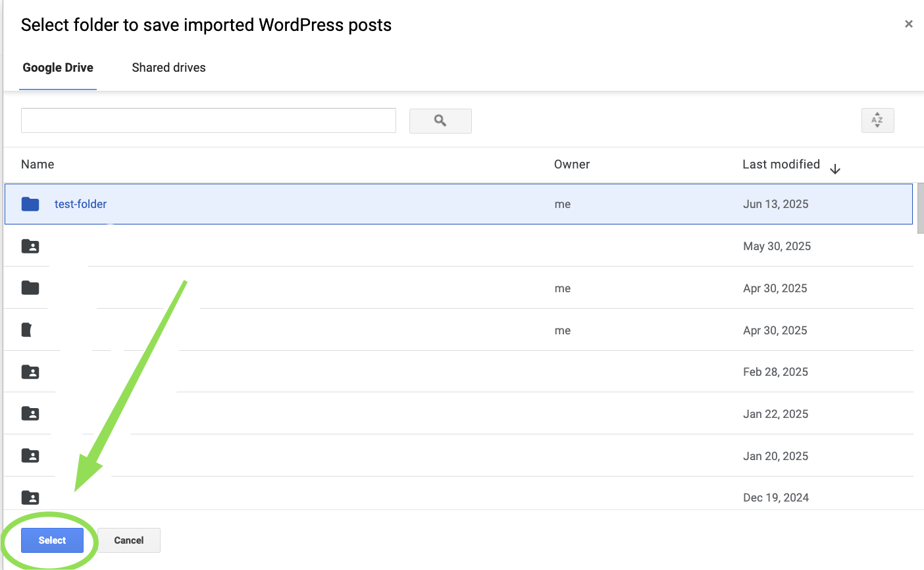Image resolution: width=924 pixels, height=570 pixels.
Task: Select shared folder icon dated Jan 20, 2025
Action: (30, 455)
